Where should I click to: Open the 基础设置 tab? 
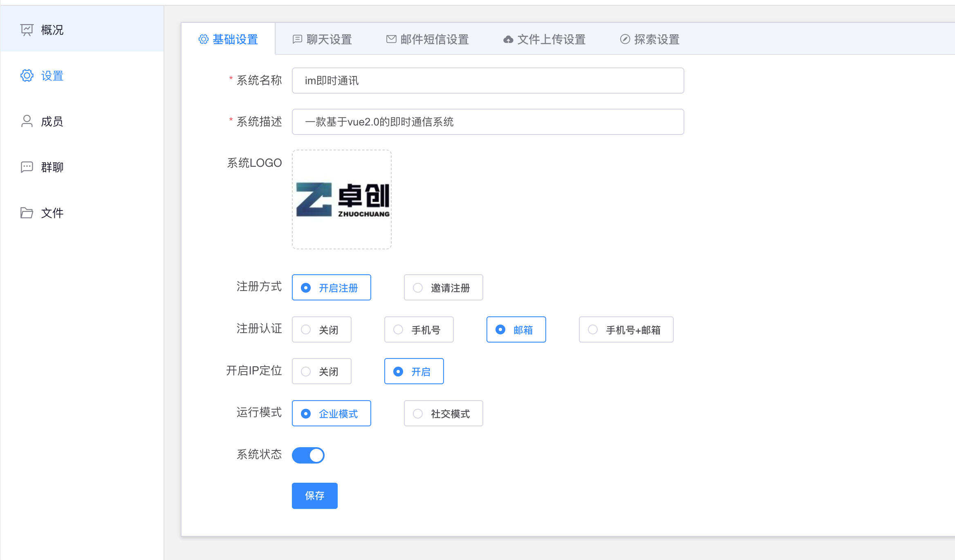point(228,40)
